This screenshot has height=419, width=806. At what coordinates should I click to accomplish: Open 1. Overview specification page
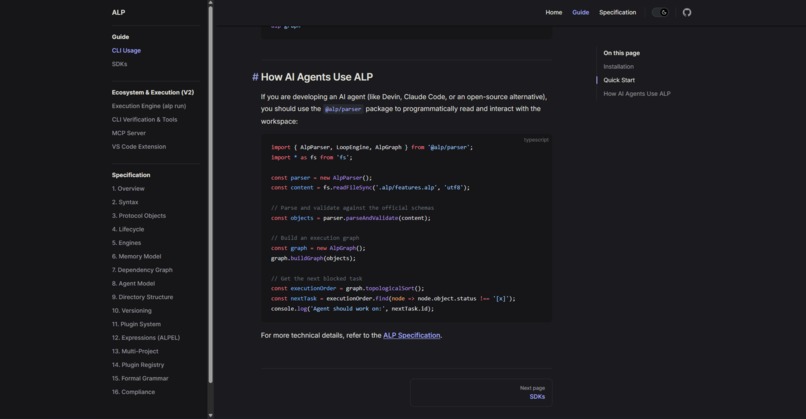128,189
